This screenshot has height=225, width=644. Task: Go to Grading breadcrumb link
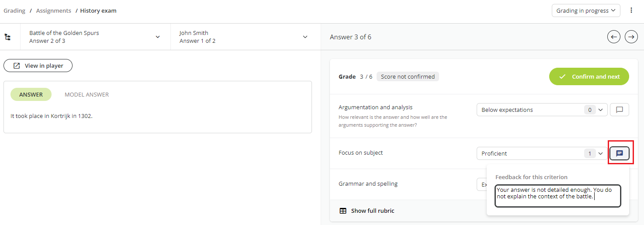[14, 10]
